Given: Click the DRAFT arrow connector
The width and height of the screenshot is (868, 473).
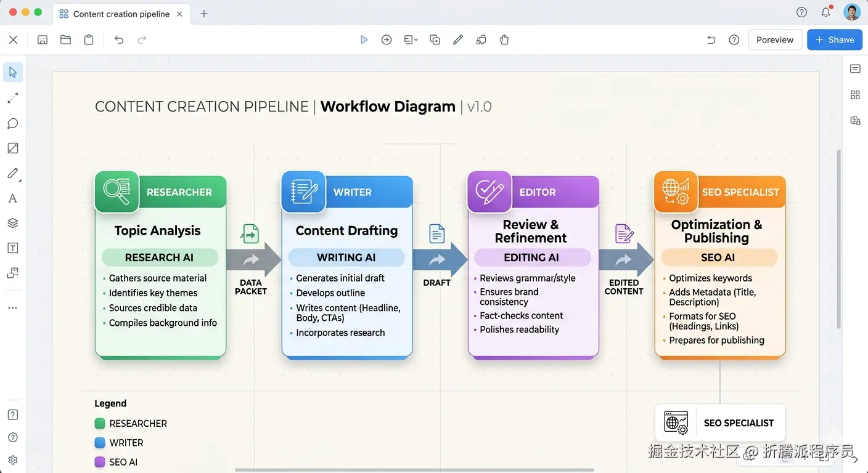Looking at the screenshot, I should coord(440,260).
